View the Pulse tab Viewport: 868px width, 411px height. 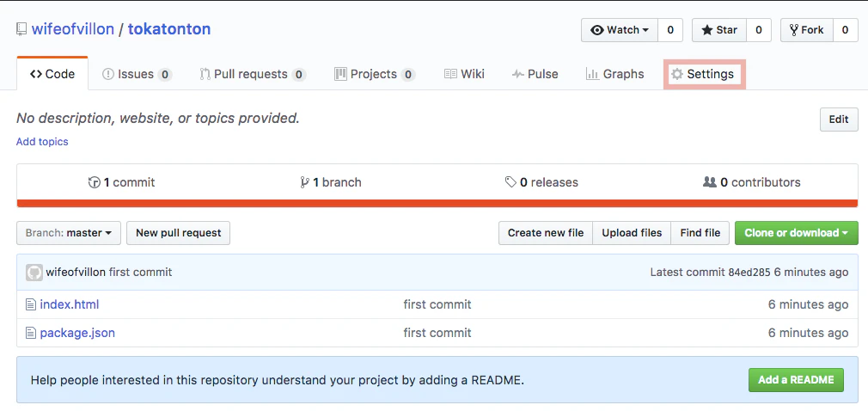(x=535, y=74)
